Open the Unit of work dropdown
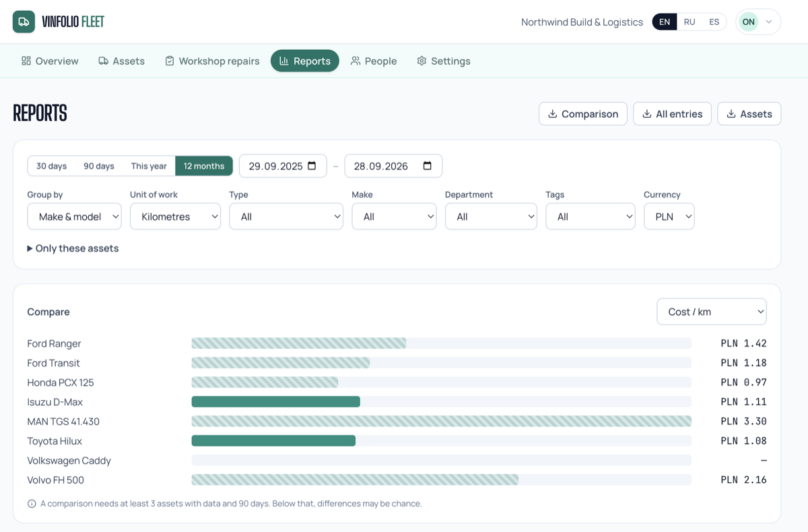The image size is (808, 532). (175, 217)
